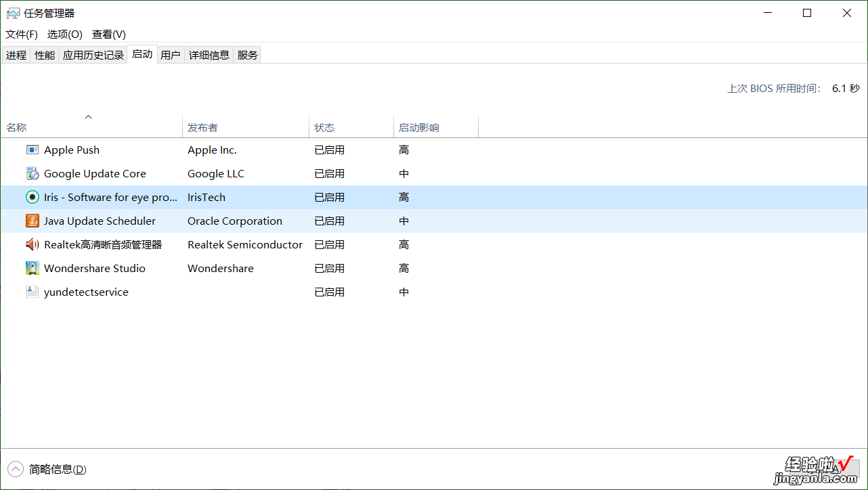Click publisher Oracle Corporation cell
This screenshot has width=868, height=490.
click(x=235, y=221)
